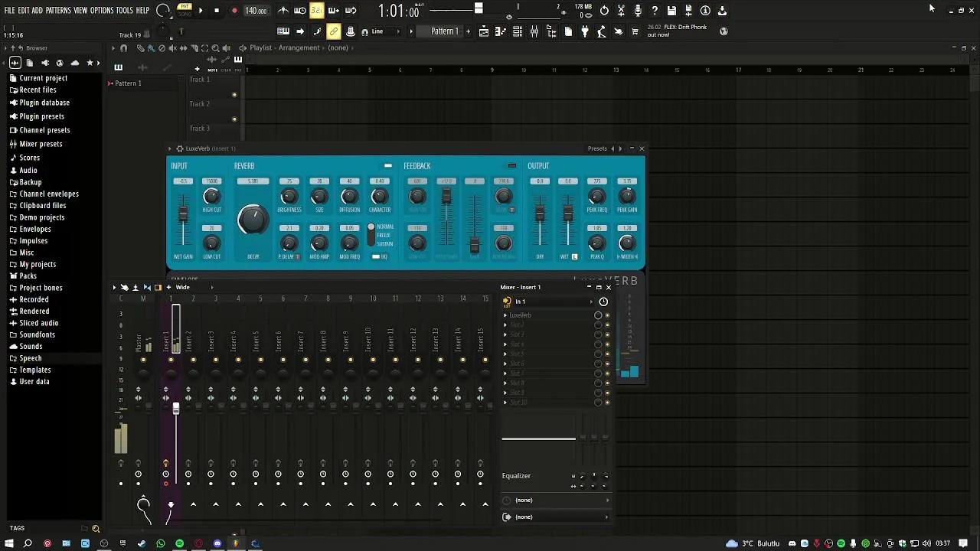Viewport: 980px width, 551px height.
Task: Toggle LuxeVerb slot enable LED in mixer
Action: click(608, 315)
